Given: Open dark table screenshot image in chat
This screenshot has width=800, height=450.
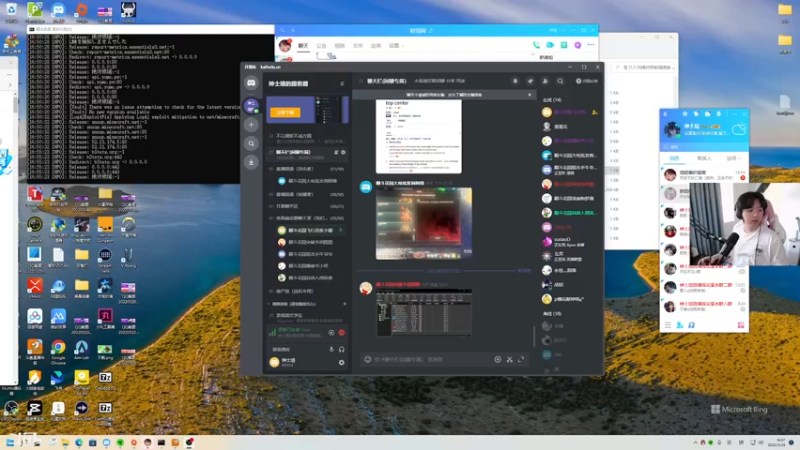Looking at the screenshot, I should 424,313.
